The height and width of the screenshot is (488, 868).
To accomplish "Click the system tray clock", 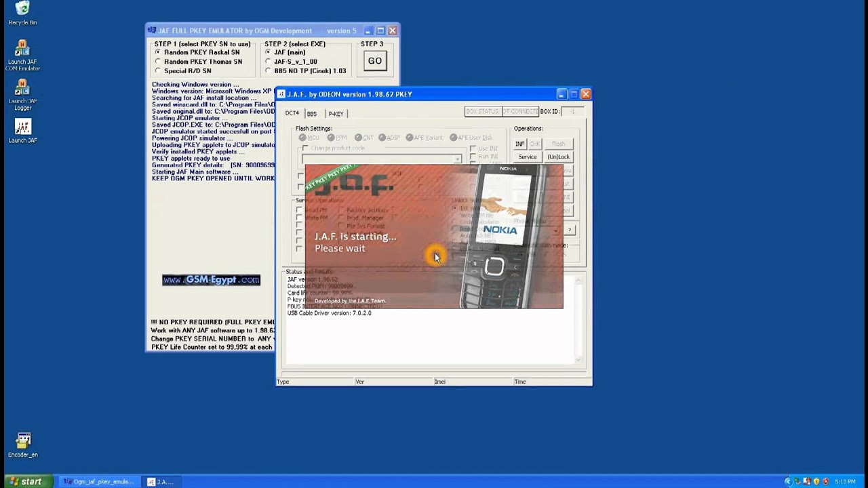I will (x=845, y=482).
